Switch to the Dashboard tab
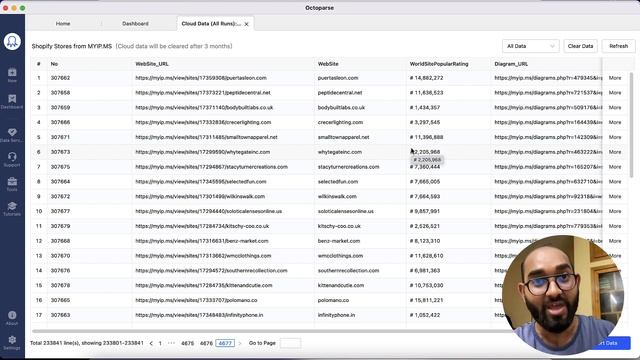 pyautogui.click(x=135, y=24)
